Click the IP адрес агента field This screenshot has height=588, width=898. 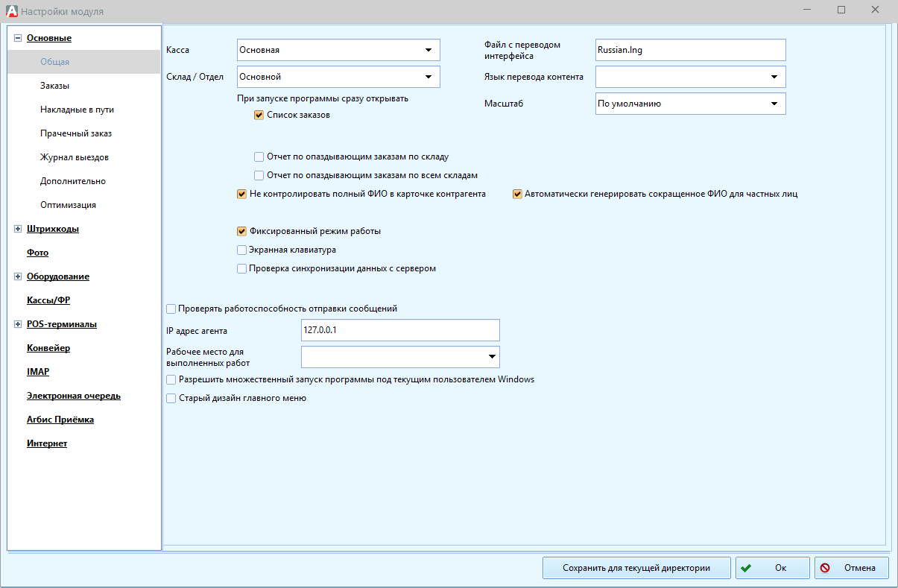tap(400, 330)
